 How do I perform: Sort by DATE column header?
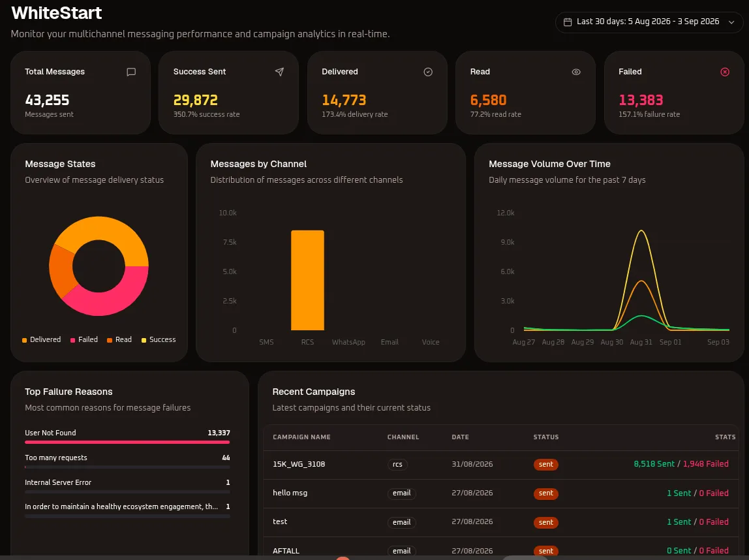click(x=460, y=437)
